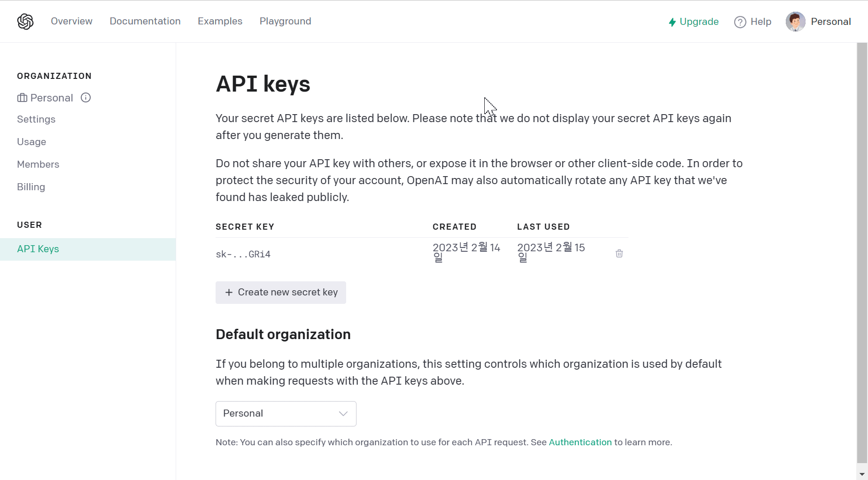Open the Examples page
The height and width of the screenshot is (480, 868).
point(220,21)
